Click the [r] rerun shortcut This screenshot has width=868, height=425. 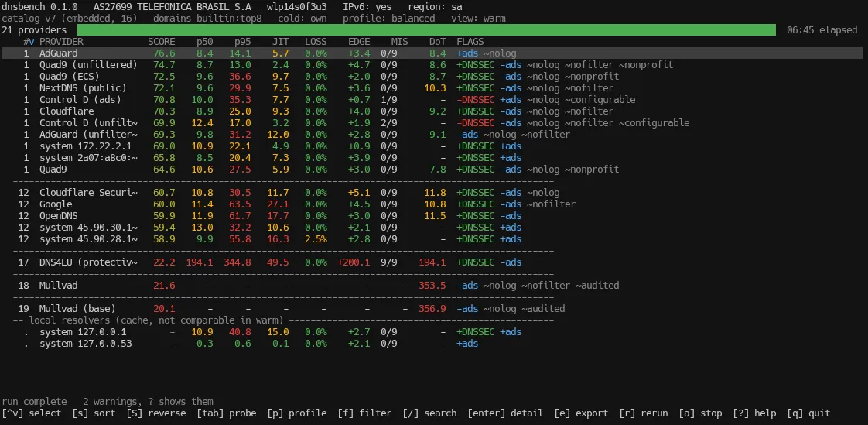[644, 413]
